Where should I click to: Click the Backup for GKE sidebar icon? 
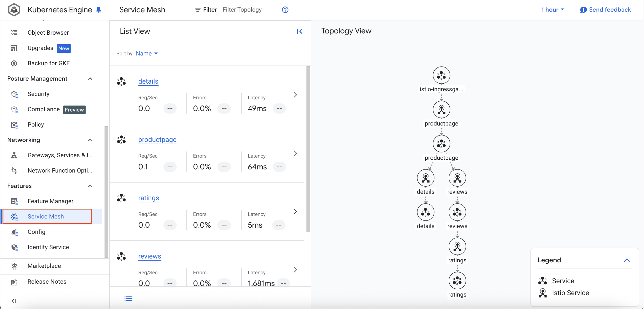point(14,63)
